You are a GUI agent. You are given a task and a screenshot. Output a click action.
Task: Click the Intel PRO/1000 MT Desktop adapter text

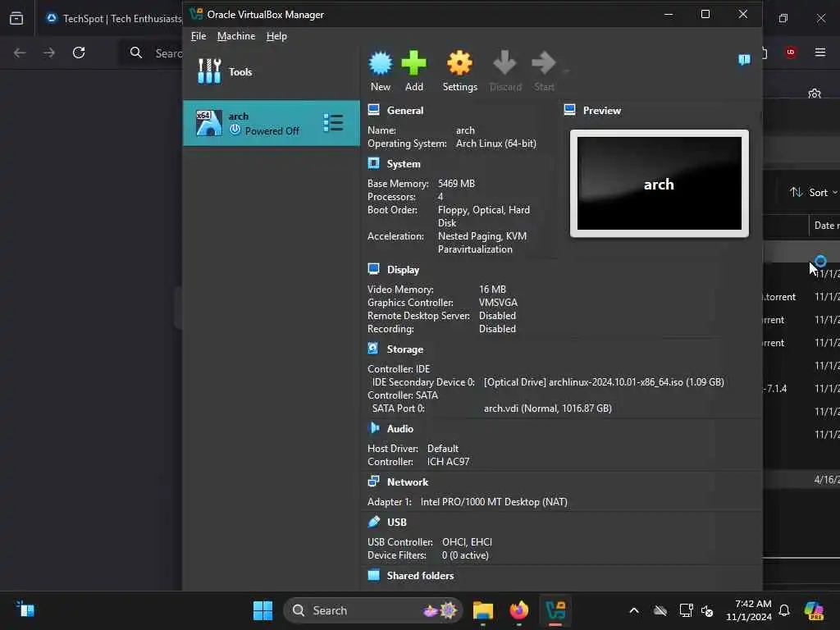tap(493, 502)
